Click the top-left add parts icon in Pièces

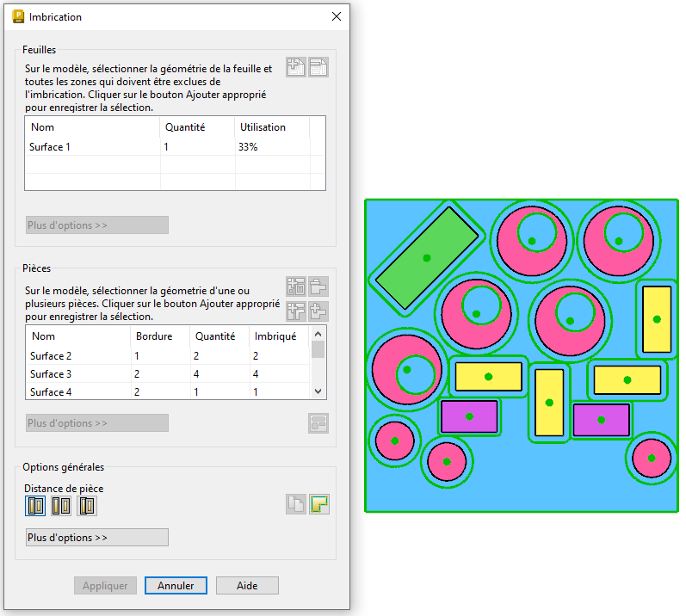(296, 287)
